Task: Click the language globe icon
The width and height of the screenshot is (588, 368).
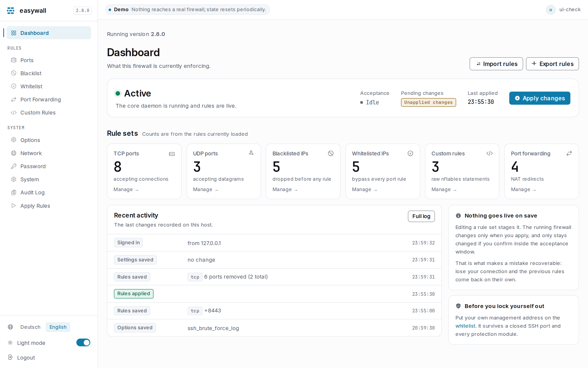Action: [x=10, y=327]
